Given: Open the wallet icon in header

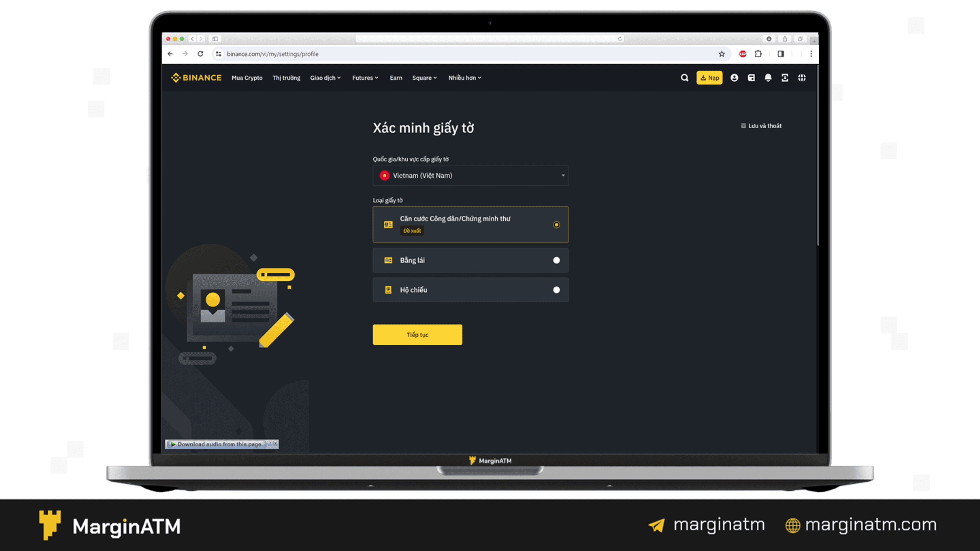Looking at the screenshot, I should click(x=751, y=78).
